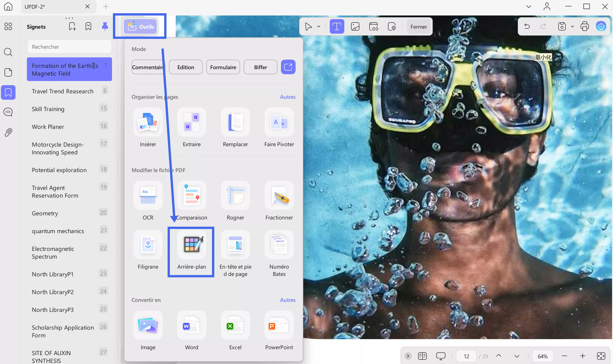Open the Outils tools menu button
Screen dimensions: 613x364
(x=140, y=26)
